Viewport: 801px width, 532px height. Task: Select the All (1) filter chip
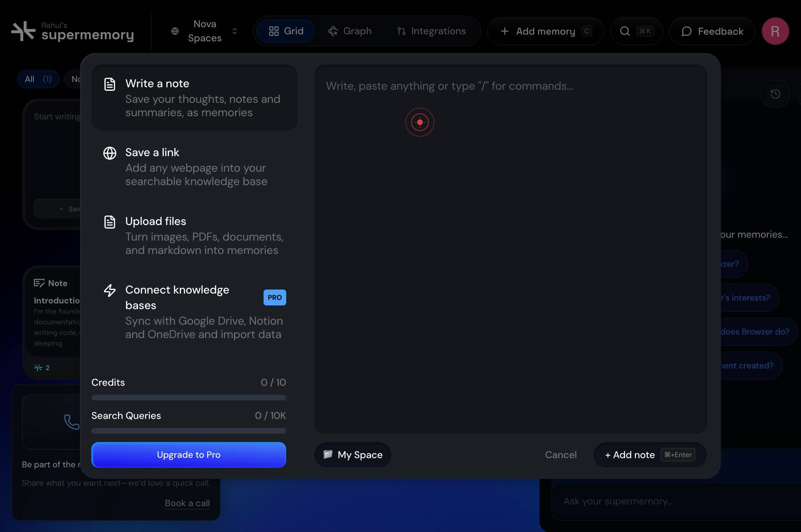click(38, 79)
